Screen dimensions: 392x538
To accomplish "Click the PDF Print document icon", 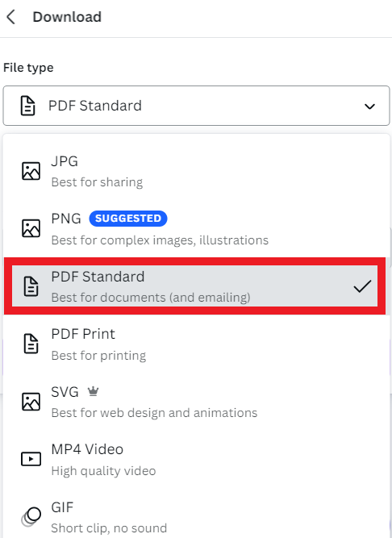I will [x=31, y=344].
